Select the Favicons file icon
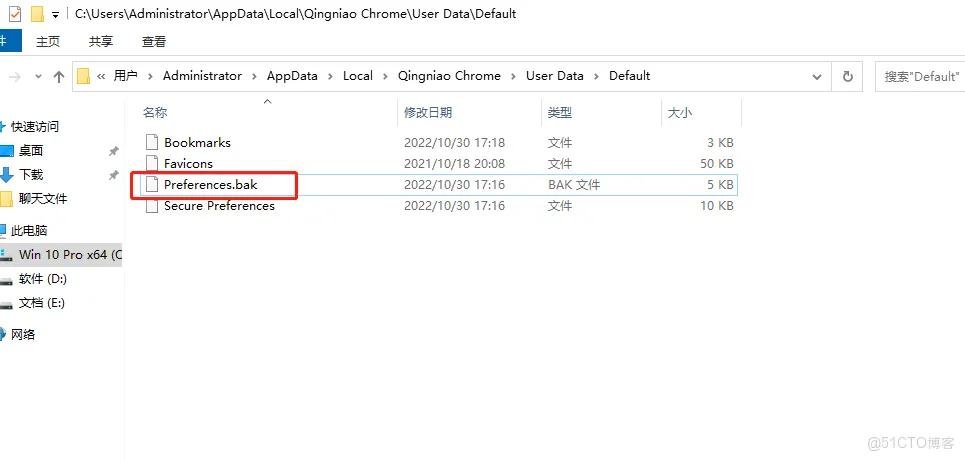This screenshot has width=965, height=460. point(152,163)
